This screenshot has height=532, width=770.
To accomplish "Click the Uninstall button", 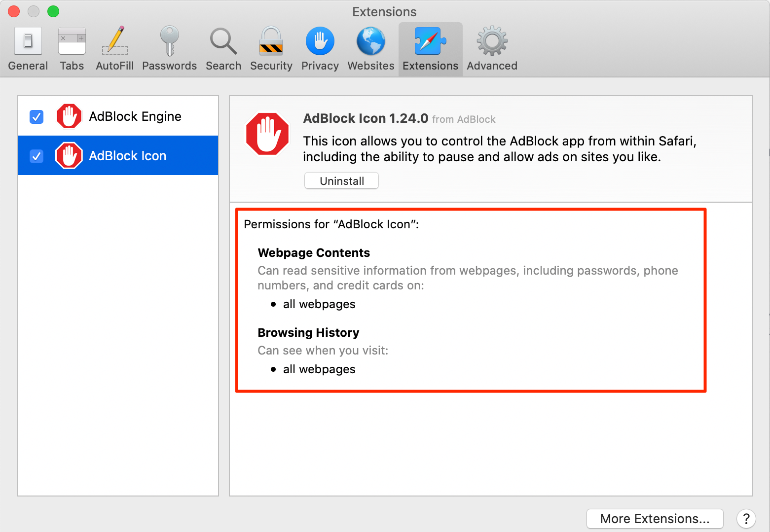I will coord(342,181).
